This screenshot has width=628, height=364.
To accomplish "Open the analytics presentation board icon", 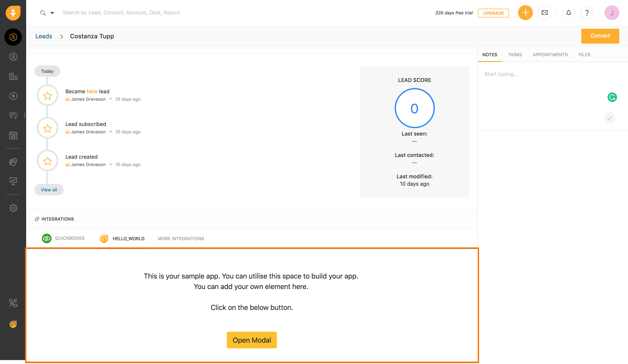I will pos(13,181).
